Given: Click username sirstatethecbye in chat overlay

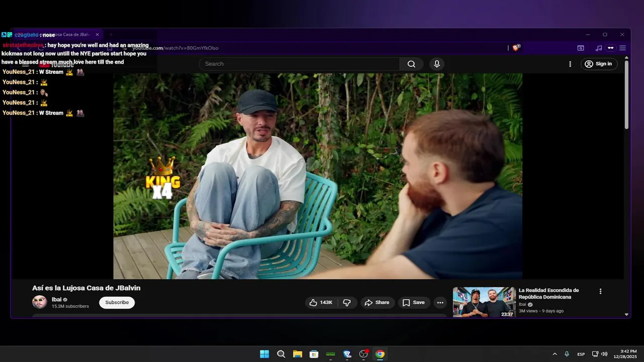Looking at the screenshot, I should (23, 45).
